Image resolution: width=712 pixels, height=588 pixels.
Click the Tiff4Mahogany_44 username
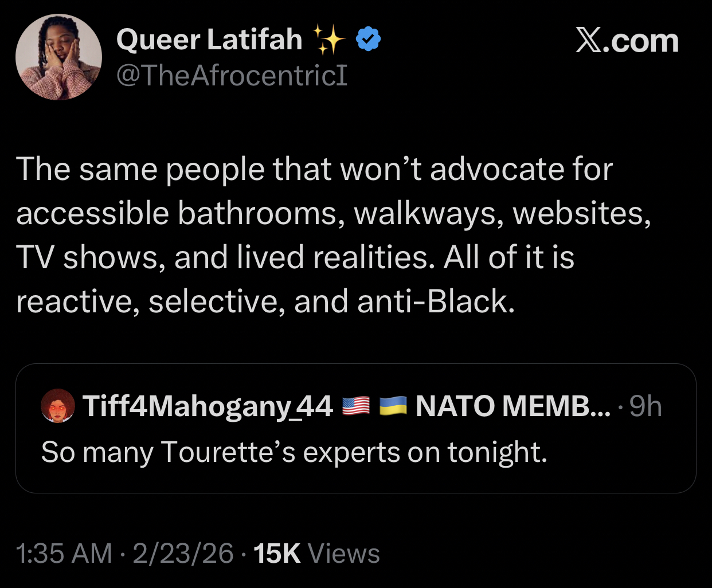click(x=208, y=406)
